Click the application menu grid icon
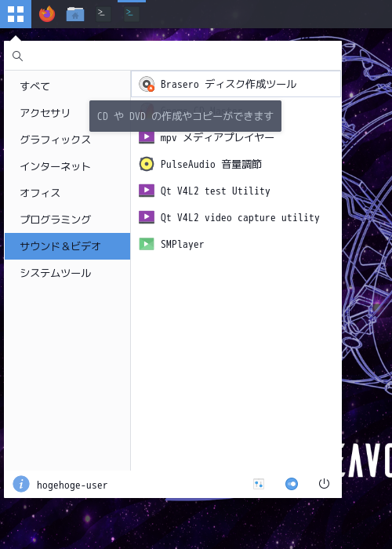The width and height of the screenshot is (392, 549). pos(16,14)
